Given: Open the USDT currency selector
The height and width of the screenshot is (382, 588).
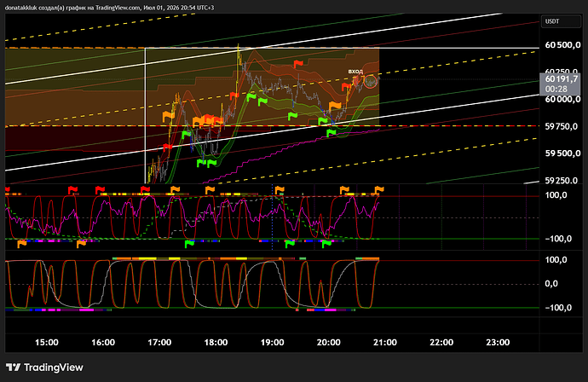Looking at the screenshot, I should pyautogui.click(x=561, y=21).
